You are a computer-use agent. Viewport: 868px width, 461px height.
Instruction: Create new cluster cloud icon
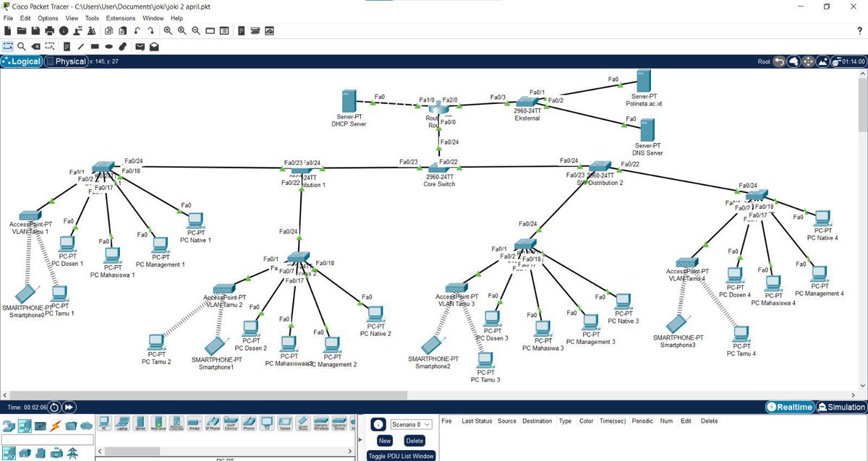tap(793, 61)
